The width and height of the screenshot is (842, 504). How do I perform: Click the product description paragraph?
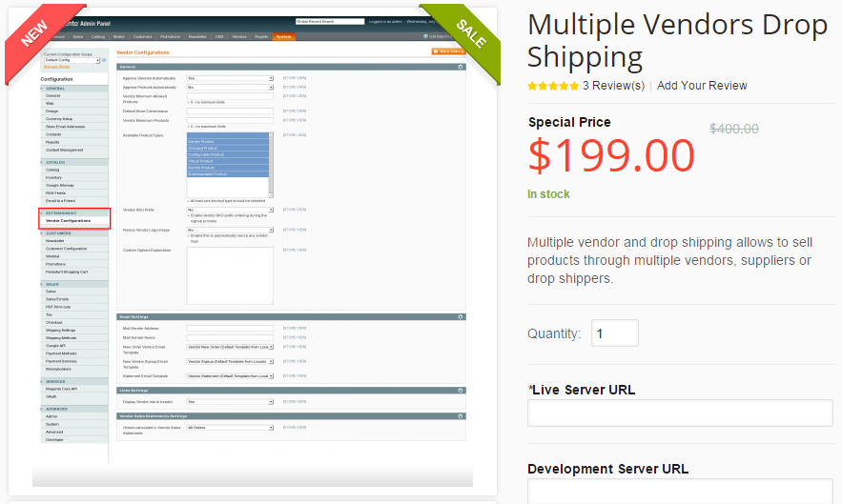669,260
